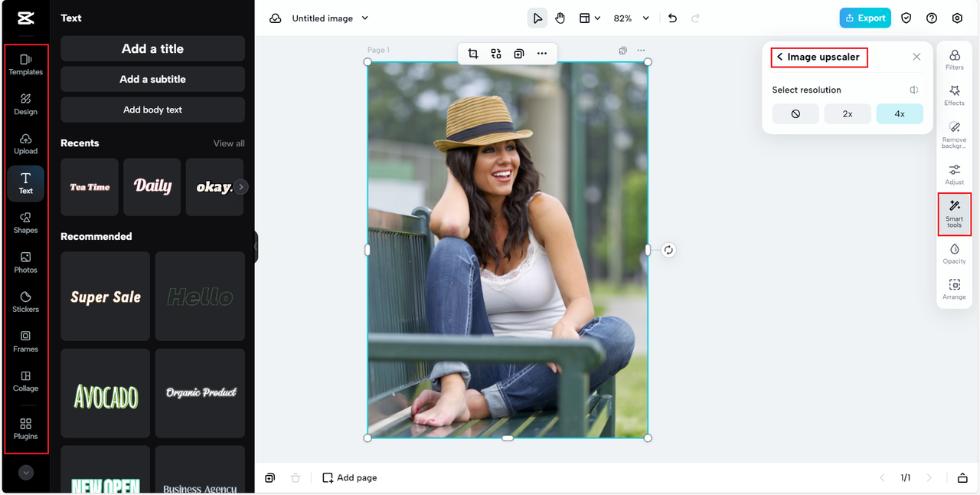Select 4x resolution option
The height and width of the screenshot is (495, 980).
pyautogui.click(x=900, y=113)
